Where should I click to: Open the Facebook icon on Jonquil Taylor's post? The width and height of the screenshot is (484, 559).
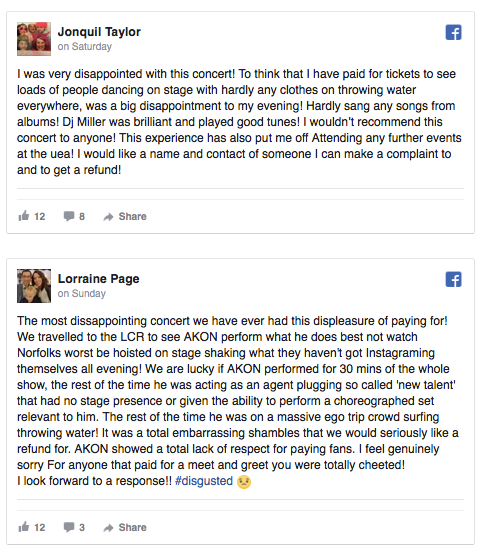click(x=453, y=32)
